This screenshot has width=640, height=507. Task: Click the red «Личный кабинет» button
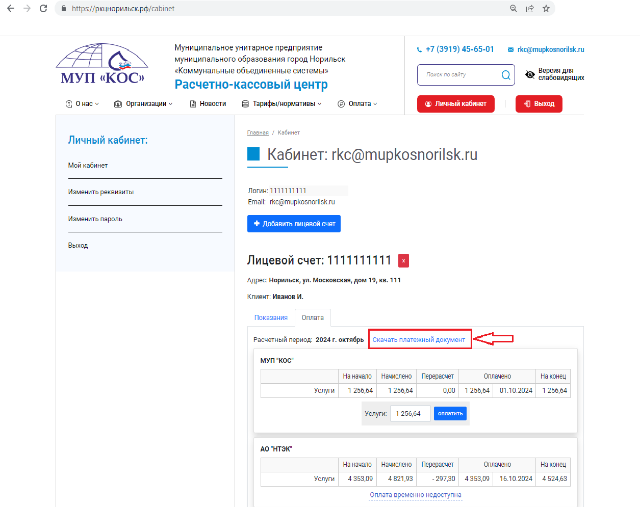456,103
